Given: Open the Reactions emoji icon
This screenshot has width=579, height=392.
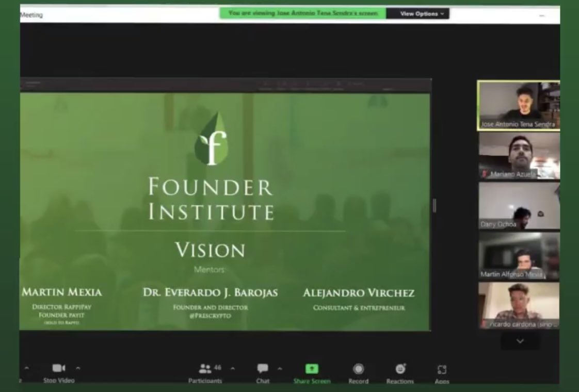Looking at the screenshot, I should pos(400,369).
